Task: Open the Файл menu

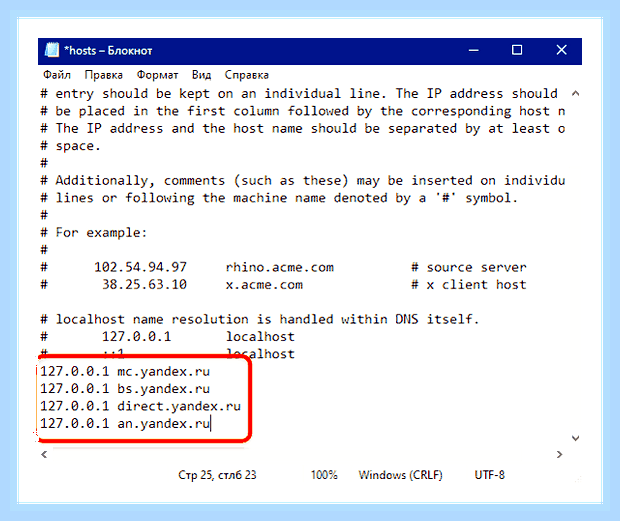Action: [57, 75]
